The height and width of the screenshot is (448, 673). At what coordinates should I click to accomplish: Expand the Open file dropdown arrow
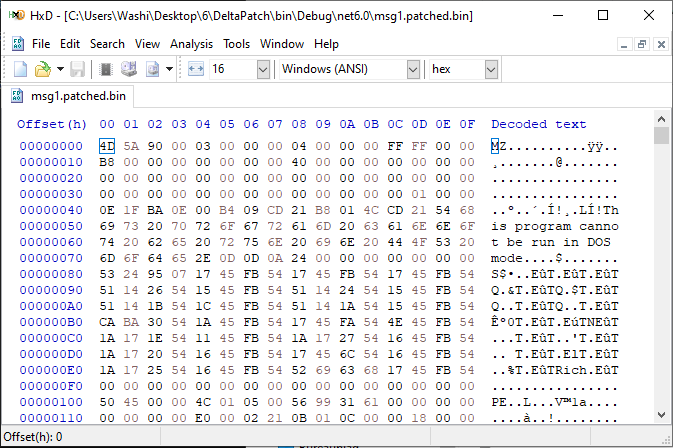61,69
